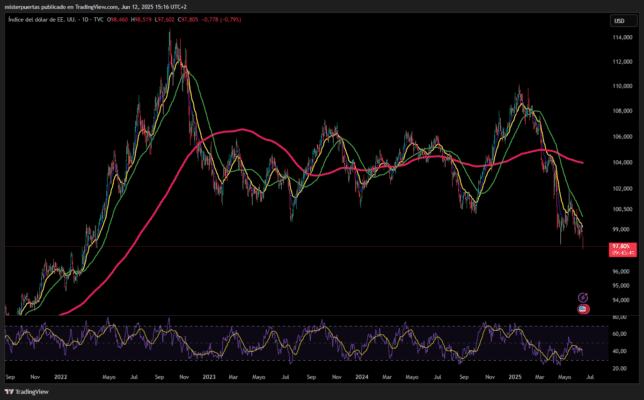Click the misterpuertas TradingView.com publication text
The height and width of the screenshot is (400, 644).
coord(80,5)
